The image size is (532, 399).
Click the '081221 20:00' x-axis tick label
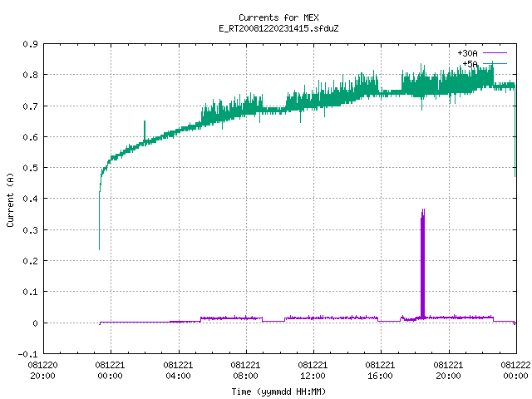click(448, 371)
